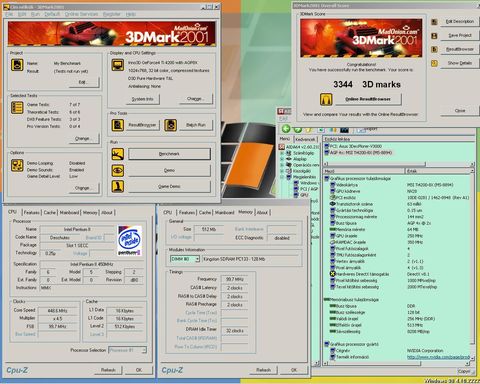Switch to Kedvencek tab in AIDA
Screen dimensions: 480x384
click(305, 139)
